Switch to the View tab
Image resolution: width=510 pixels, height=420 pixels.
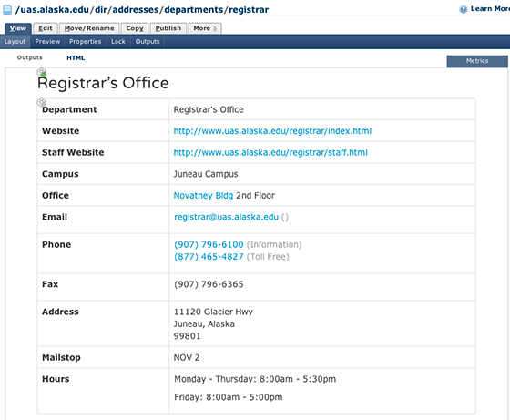click(x=18, y=28)
